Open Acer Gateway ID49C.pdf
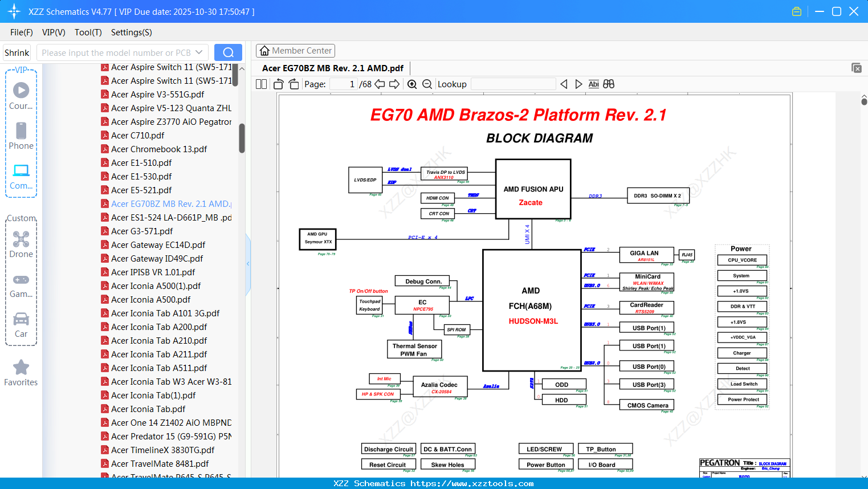Image resolution: width=868 pixels, height=489 pixels. pos(157,259)
